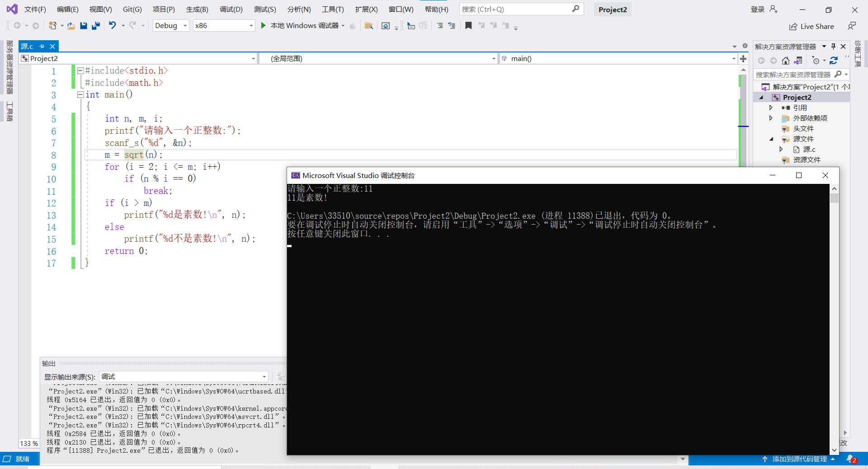Screen dimensions: 868x469
Task: Click the Save file icon
Action: coord(83,26)
